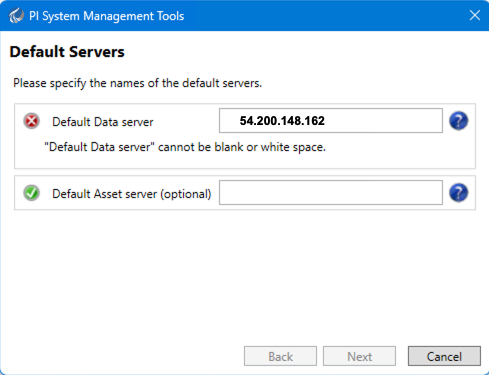
Task: Place cursor on the 54.200.148.162 address text
Action: pos(282,121)
